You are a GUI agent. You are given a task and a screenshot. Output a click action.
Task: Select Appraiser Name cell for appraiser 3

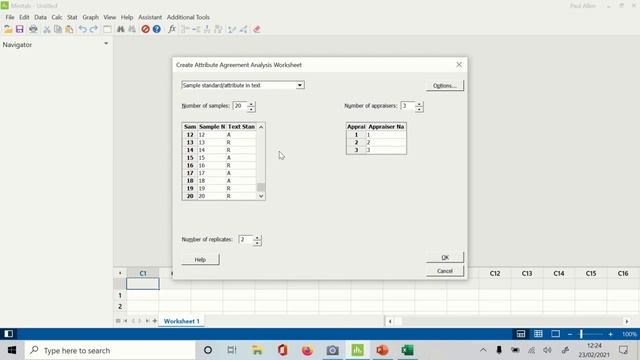pos(386,150)
